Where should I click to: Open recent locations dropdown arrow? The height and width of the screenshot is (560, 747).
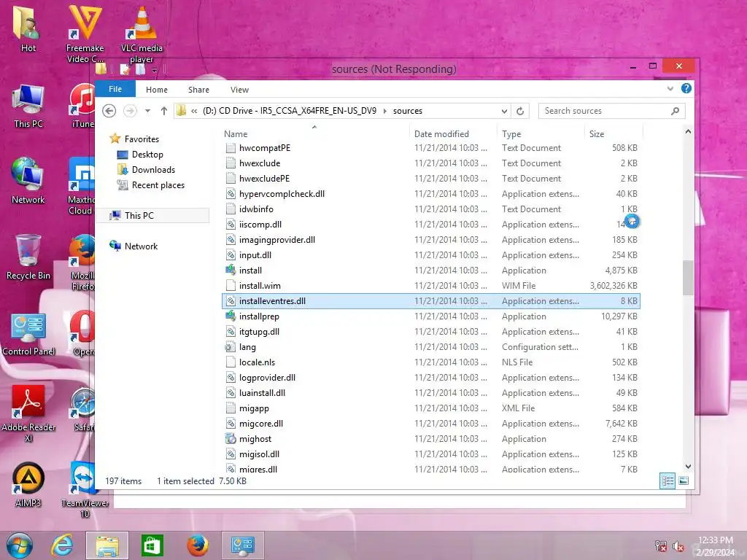[x=147, y=111]
